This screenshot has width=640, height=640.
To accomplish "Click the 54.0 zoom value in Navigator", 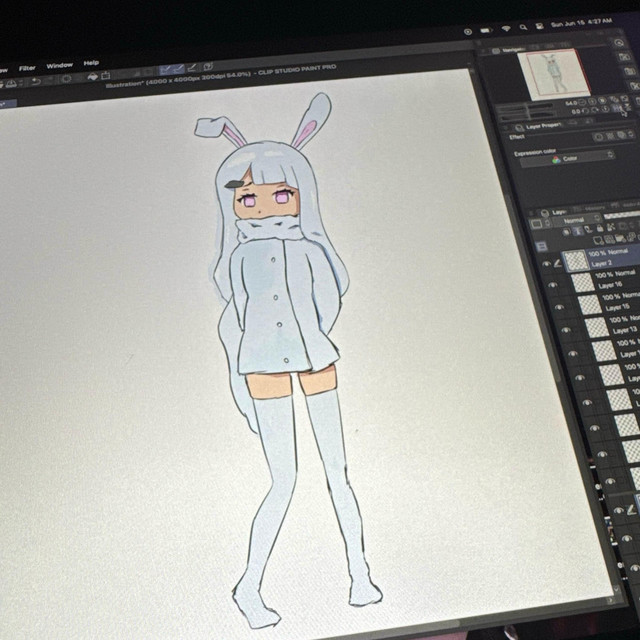I will point(571,103).
